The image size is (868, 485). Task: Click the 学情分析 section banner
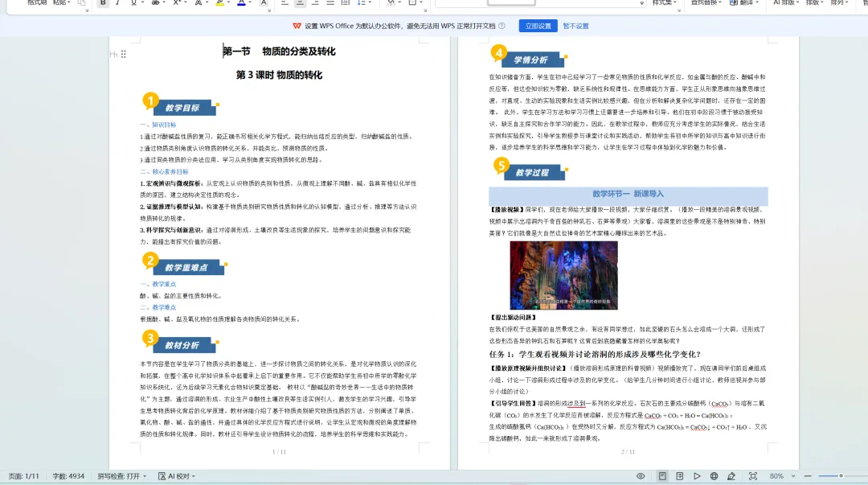click(529, 58)
